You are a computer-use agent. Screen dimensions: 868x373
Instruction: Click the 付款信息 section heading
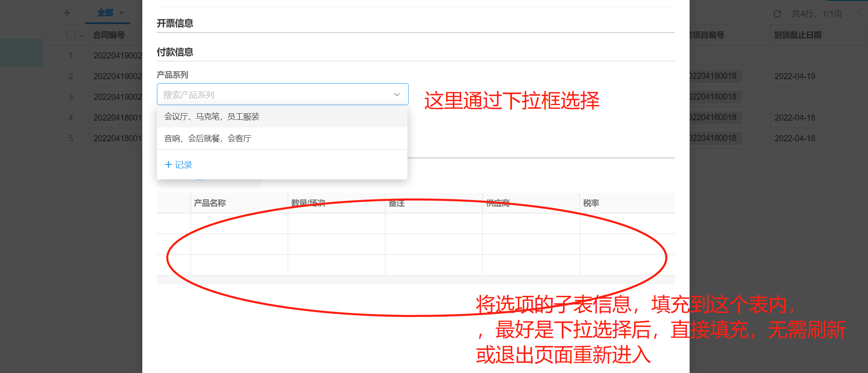click(175, 52)
